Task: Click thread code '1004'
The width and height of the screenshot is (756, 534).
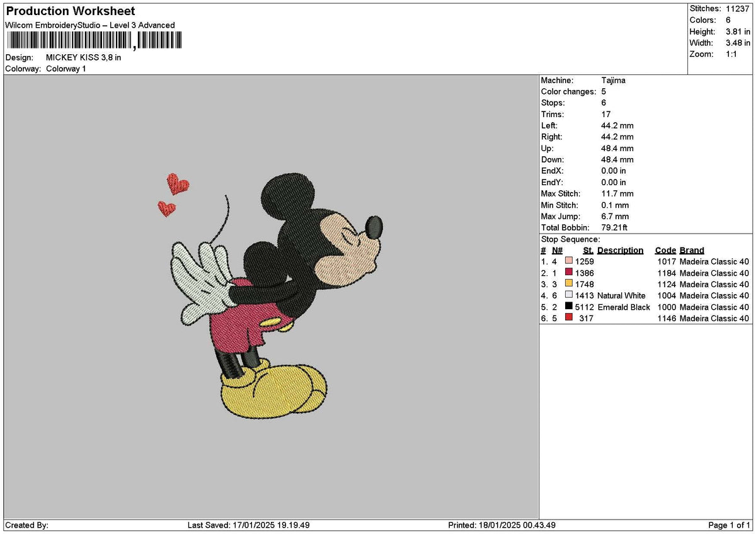Action: [x=667, y=295]
